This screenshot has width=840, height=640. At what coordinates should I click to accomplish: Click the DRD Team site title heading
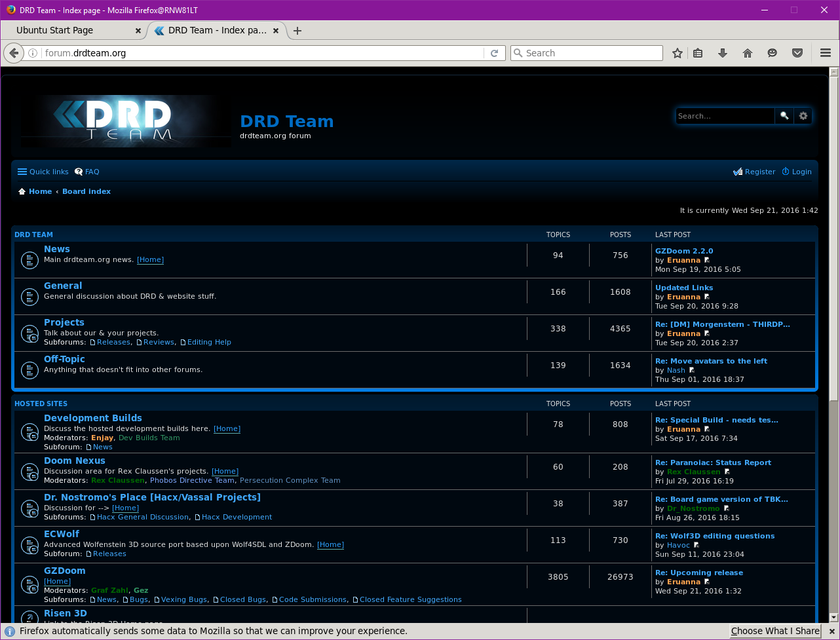(287, 121)
